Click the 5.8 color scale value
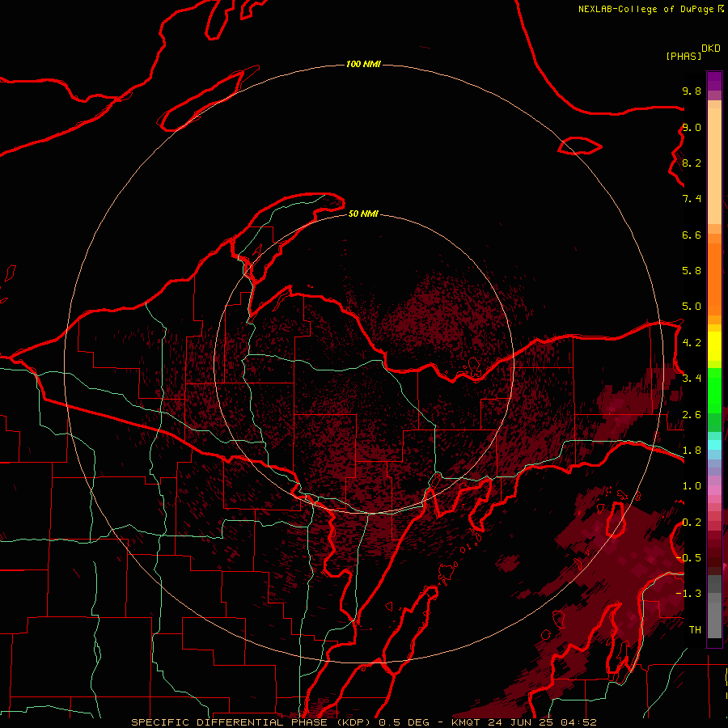This screenshot has height=728, width=728. pyautogui.click(x=692, y=271)
